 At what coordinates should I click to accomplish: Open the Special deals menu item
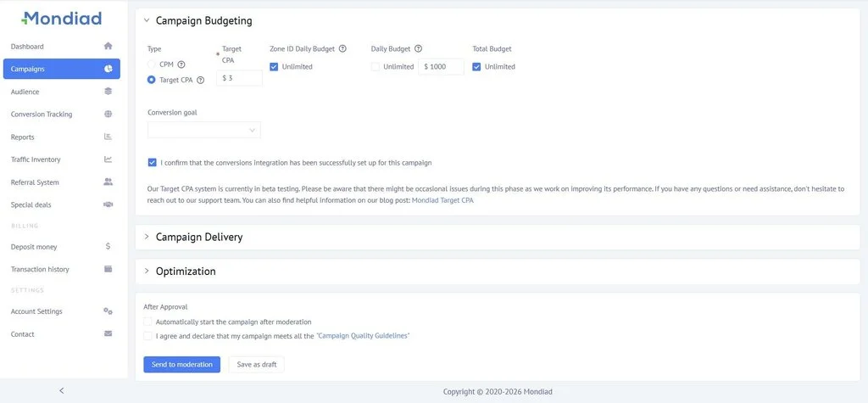click(x=61, y=204)
